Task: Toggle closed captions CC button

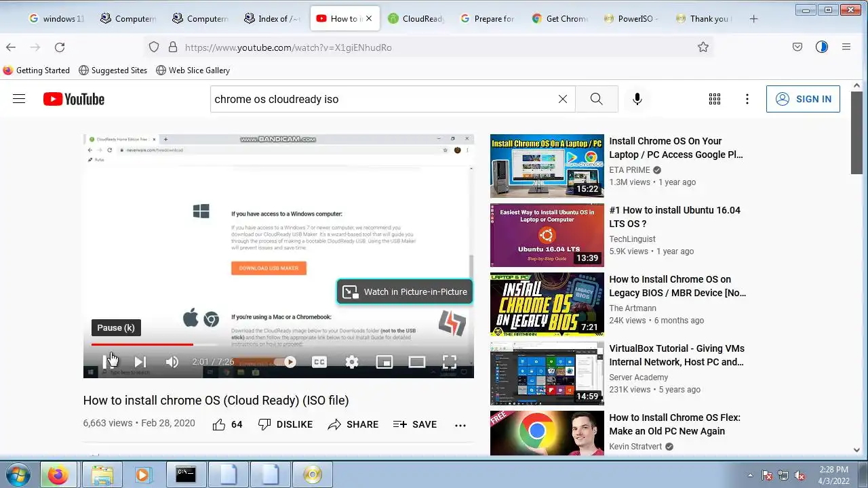Action: tap(319, 362)
